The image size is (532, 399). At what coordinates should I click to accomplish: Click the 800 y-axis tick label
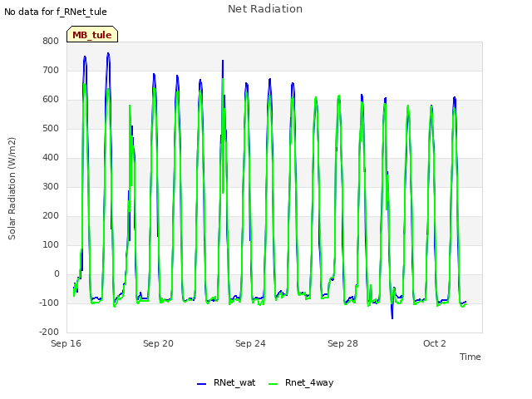[51, 41]
